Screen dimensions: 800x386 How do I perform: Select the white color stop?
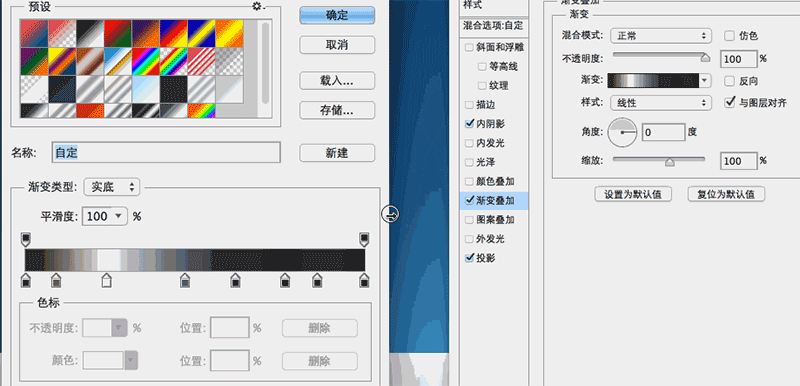106,280
